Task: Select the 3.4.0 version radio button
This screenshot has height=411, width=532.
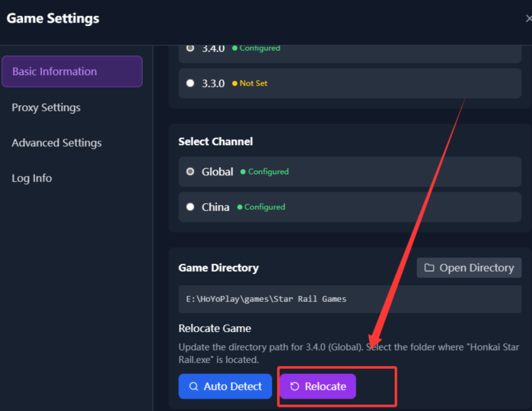Action: [x=190, y=48]
